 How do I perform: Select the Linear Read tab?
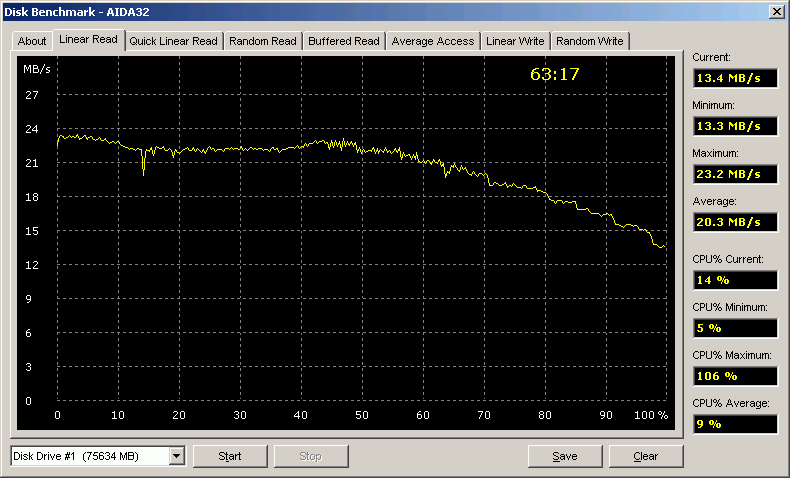88,40
